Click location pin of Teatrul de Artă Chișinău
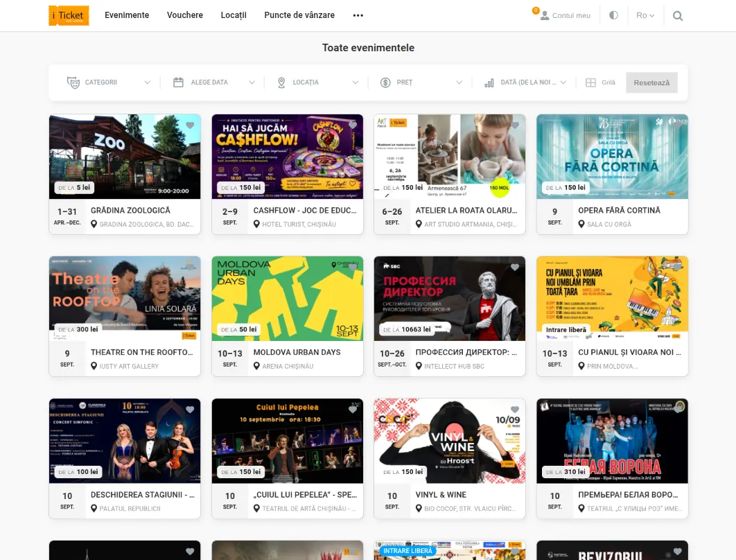736x560 pixels. pyautogui.click(x=256, y=508)
